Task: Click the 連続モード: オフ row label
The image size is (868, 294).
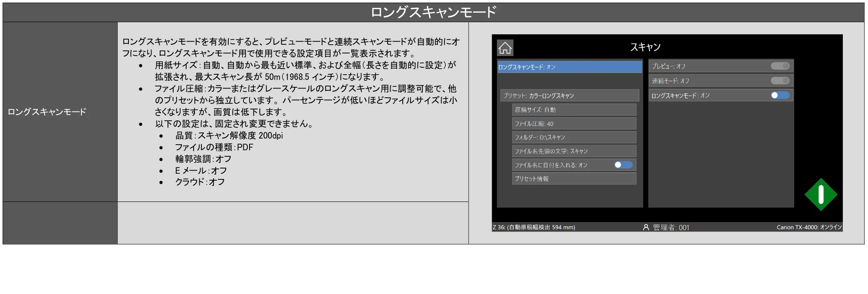Action: 670,81
